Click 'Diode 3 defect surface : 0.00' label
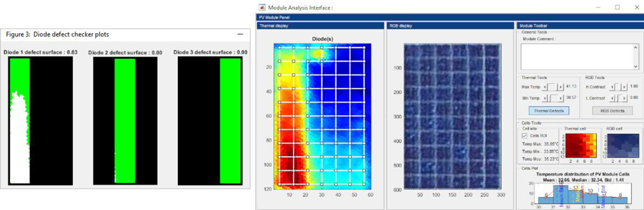 point(210,52)
